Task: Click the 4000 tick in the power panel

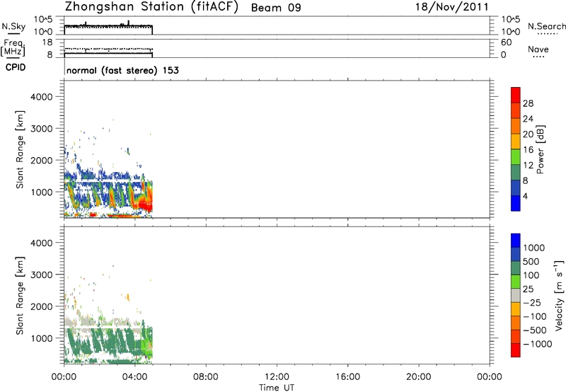Action: [x=42, y=97]
